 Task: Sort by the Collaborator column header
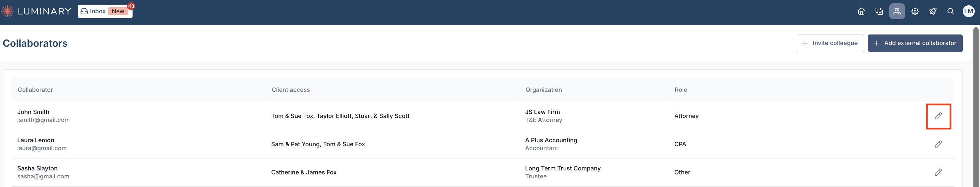(x=35, y=90)
